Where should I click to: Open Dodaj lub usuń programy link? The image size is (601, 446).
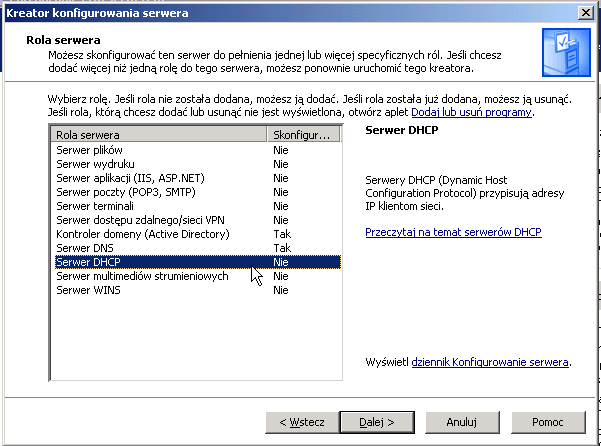(x=471, y=112)
